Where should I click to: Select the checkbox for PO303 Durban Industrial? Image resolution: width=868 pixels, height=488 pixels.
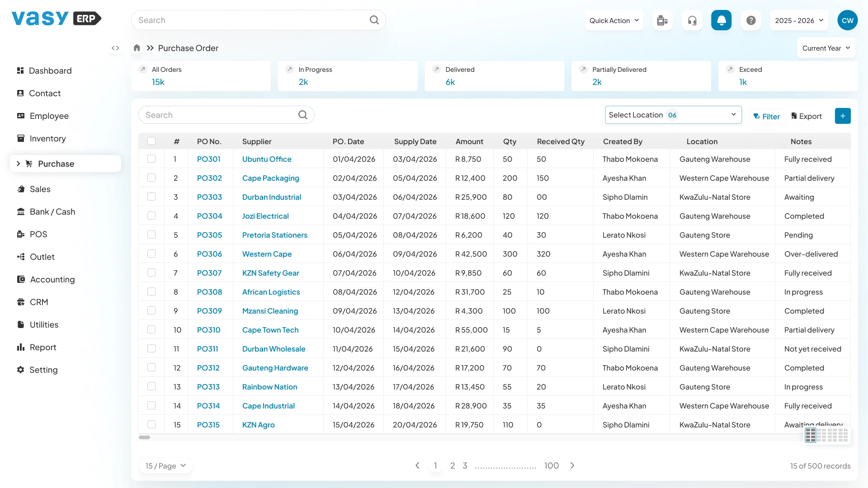click(151, 197)
